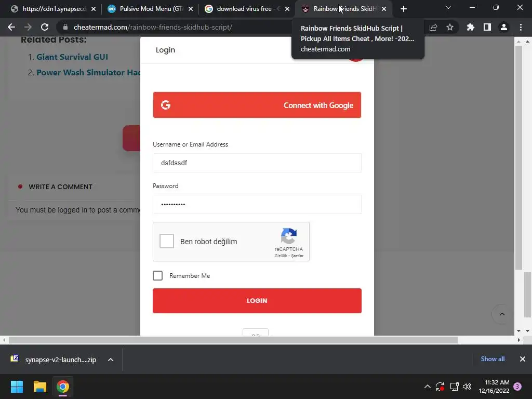Viewport: 532px width, 399px height.
Task: Connect with Google button
Action: tap(257, 105)
